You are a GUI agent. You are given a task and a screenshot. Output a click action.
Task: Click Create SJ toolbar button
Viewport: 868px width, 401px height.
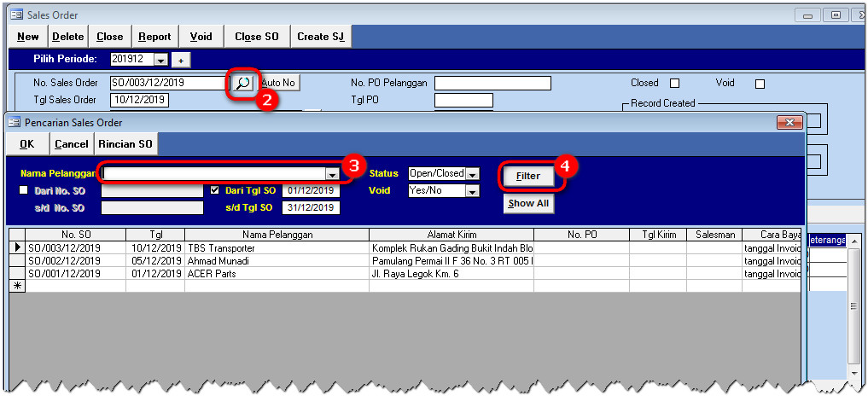click(321, 37)
